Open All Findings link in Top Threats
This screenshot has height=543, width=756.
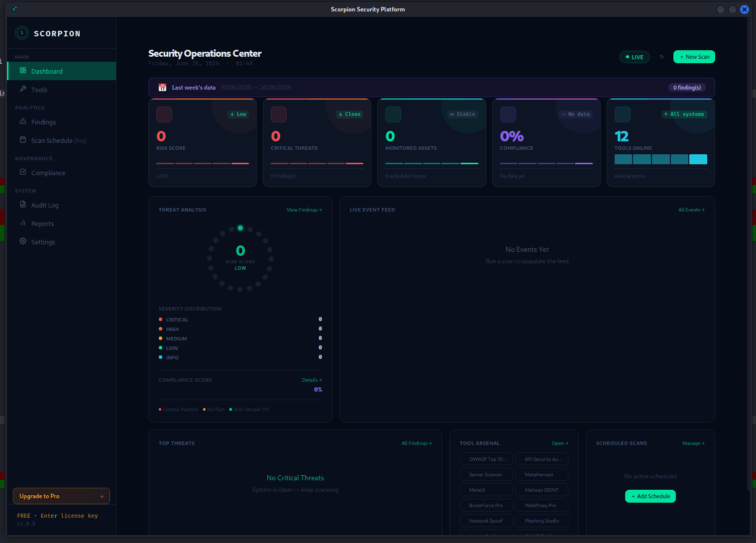tap(417, 443)
